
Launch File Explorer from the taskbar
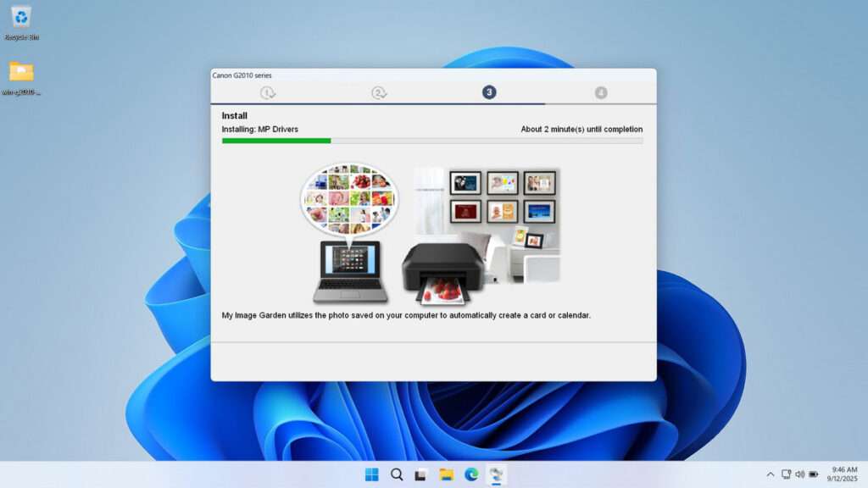click(x=446, y=474)
